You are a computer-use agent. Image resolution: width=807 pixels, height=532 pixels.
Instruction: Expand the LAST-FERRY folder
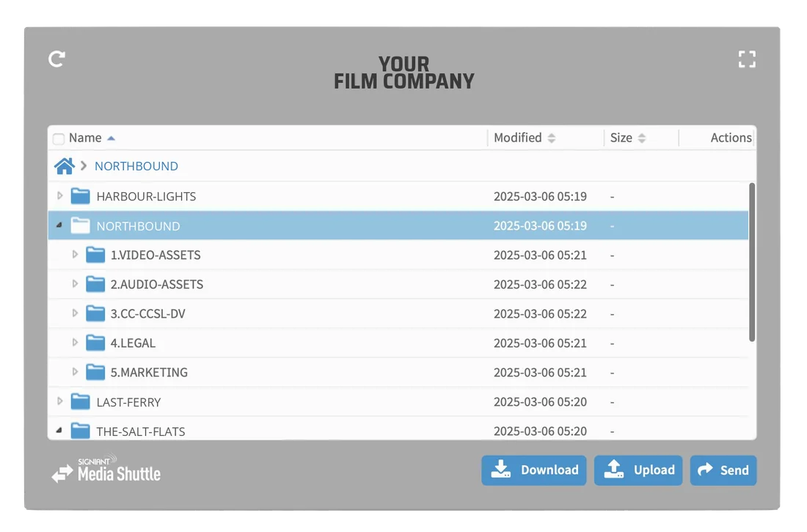tap(59, 401)
